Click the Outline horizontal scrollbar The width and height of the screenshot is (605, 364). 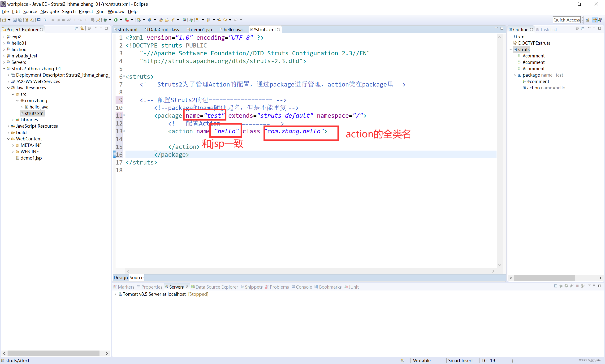click(x=544, y=278)
